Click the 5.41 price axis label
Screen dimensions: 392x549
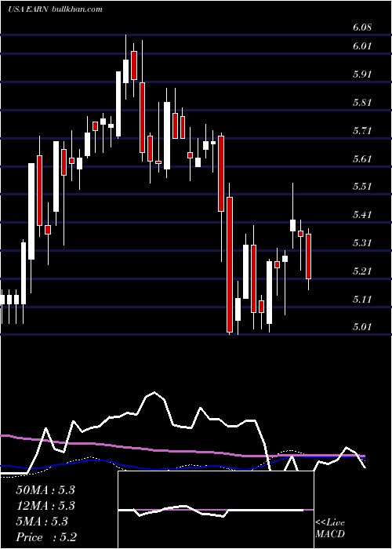pos(362,215)
